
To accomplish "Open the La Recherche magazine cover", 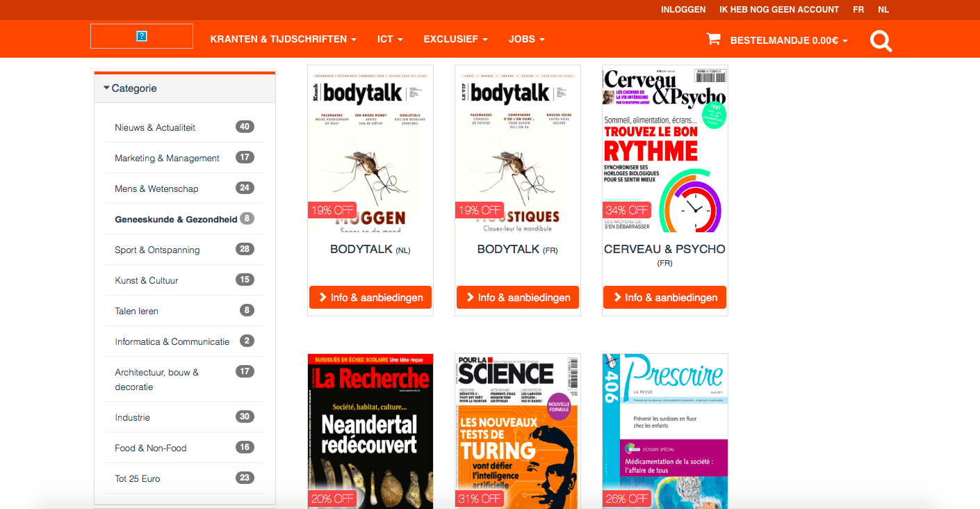I will coord(370,424).
